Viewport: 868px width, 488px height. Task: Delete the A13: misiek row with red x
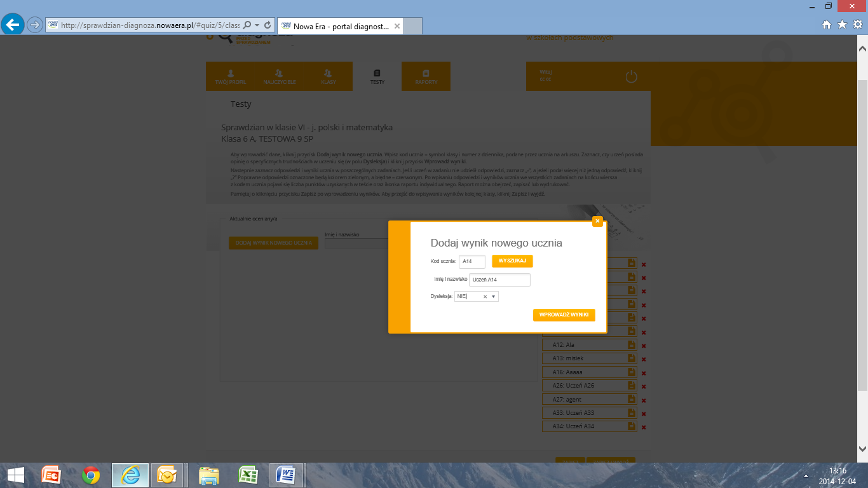(x=644, y=359)
